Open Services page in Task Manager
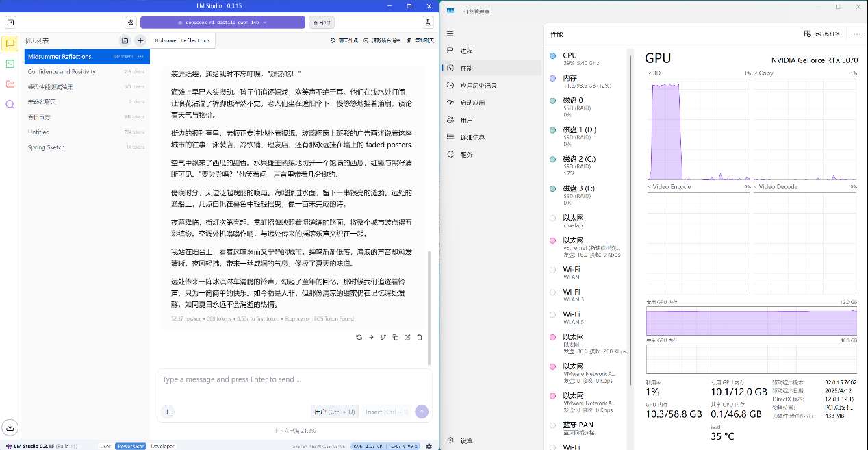The image size is (868, 450). click(491, 155)
